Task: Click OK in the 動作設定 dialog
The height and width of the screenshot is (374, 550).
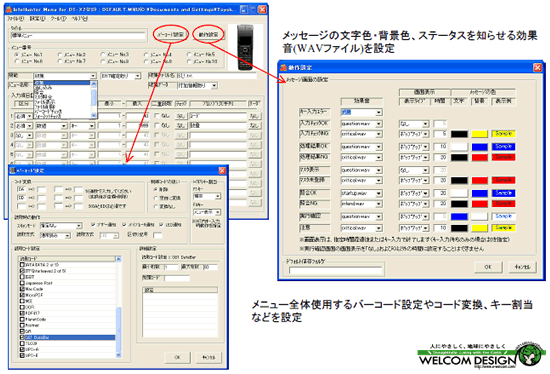Action: point(488,267)
